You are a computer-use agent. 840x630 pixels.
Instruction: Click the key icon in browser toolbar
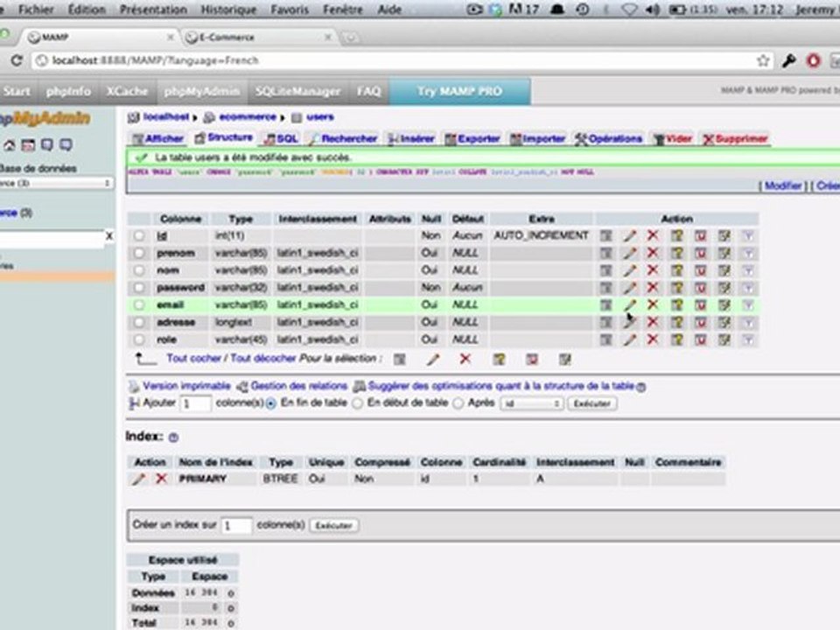click(x=788, y=60)
